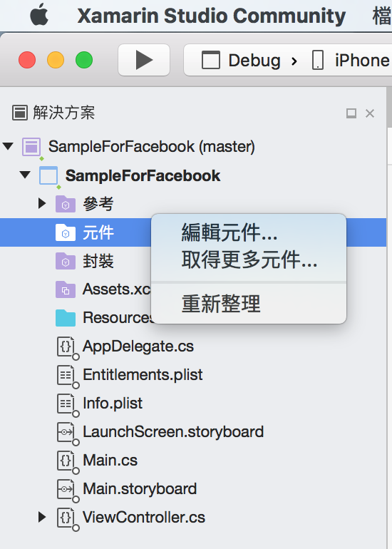The image size is (392, 549).
Task: Expand the 參考 folder
Action: (42, 203)
